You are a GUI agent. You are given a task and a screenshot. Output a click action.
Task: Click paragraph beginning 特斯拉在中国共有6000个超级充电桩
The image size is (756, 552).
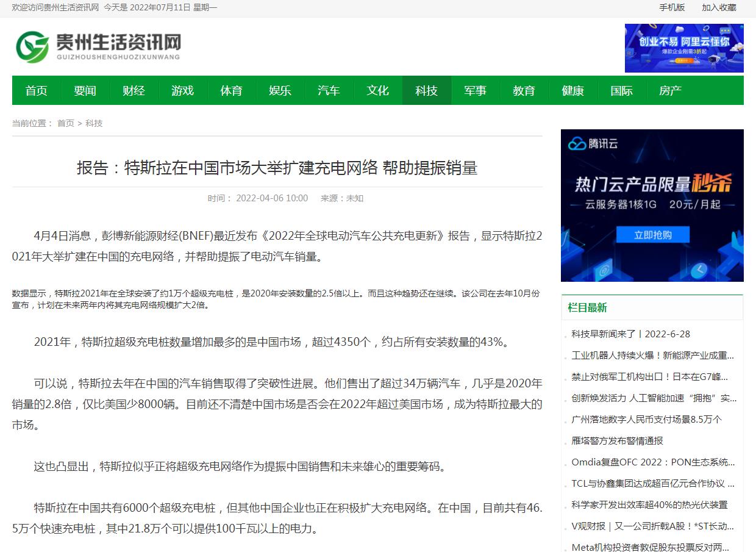[277, 518]
